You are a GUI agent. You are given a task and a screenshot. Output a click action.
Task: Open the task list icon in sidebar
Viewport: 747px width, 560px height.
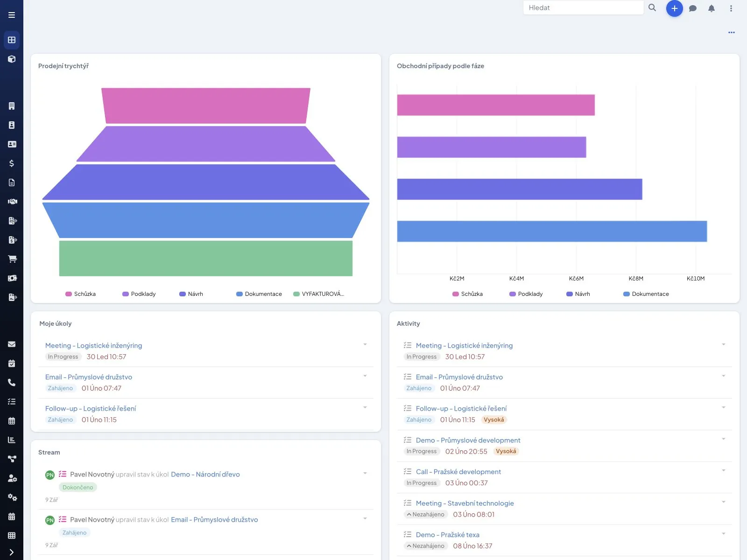coord(12,402)
